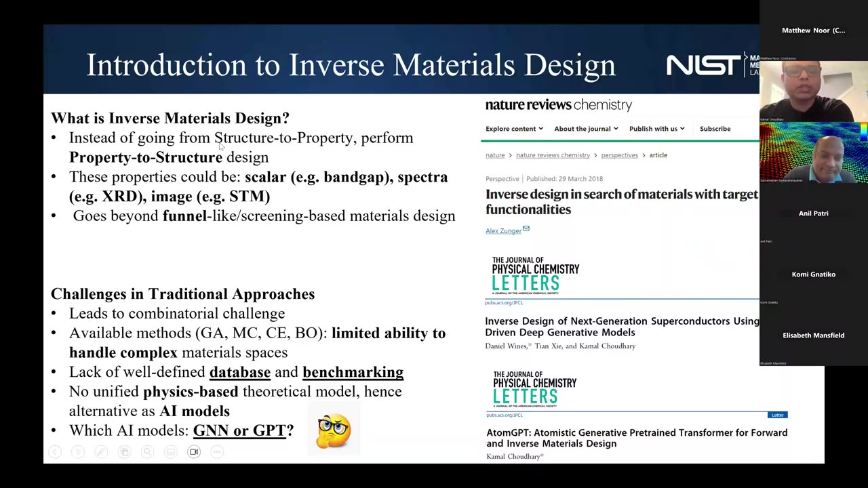Click email icon beside Alex Zunger

click(526, 229)
